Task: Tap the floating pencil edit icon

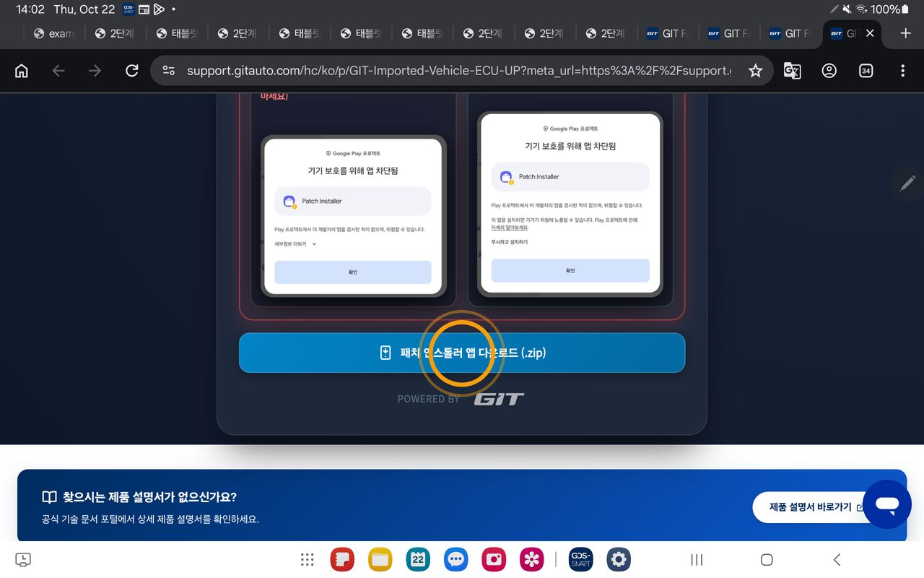Action: pos(907,184)
